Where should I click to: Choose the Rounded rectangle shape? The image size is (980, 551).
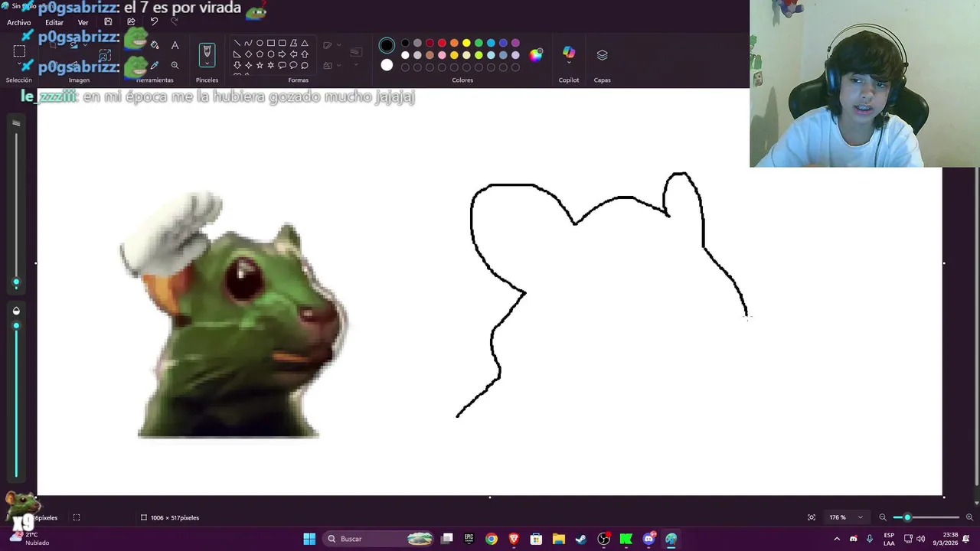282,43
